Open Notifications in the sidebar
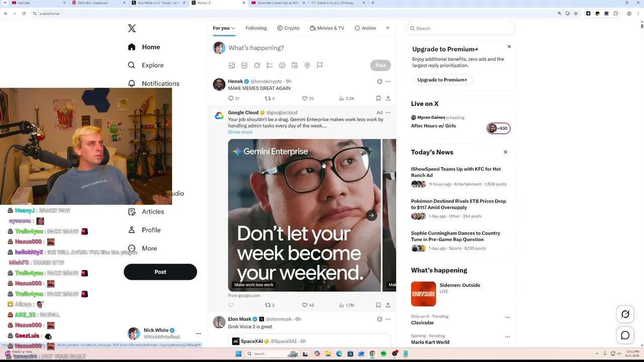Image resolution: width=644 pixels, height=362 pixels. pyautogui.click(x=153, y=83)
